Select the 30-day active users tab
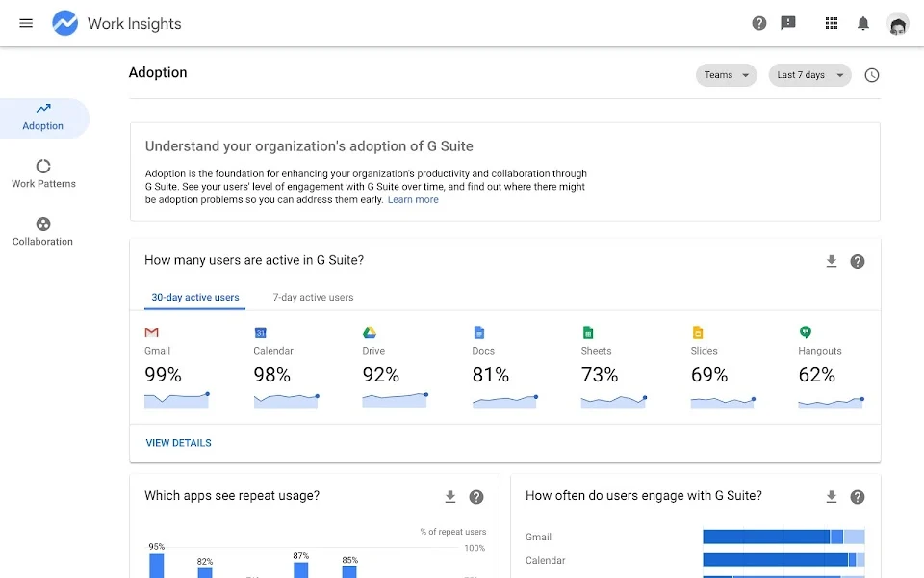Viewport: 924px width, 578px height. [194, 298]
